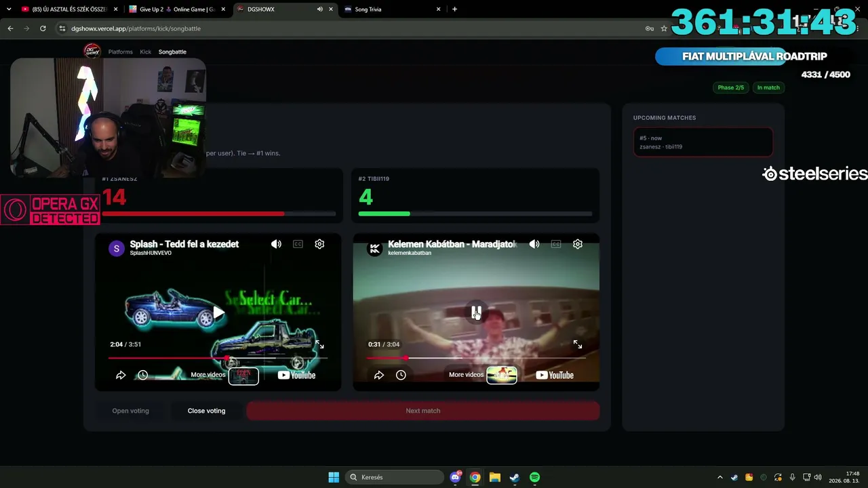The width and height of the screenshot is (868, 488).
Task: Click the microphone tray icon
Action: pos(792,477)
